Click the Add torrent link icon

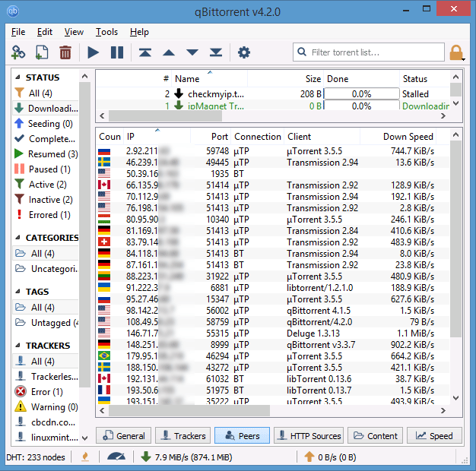click(18, 52)
